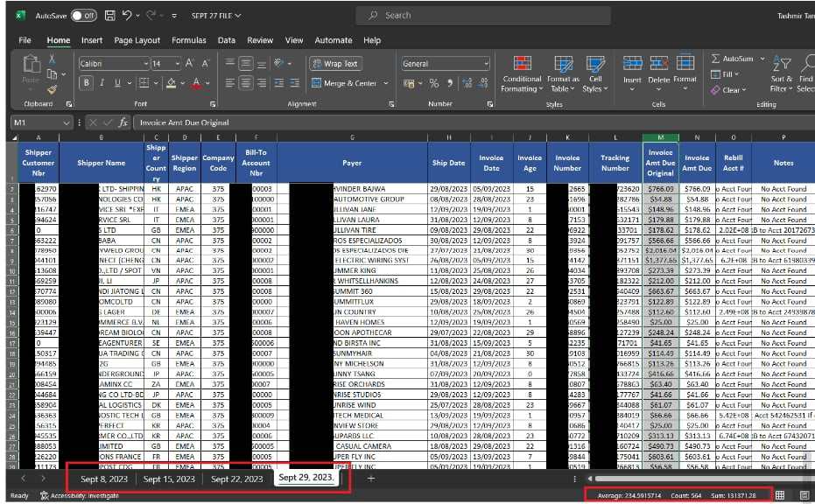Click the Conditional Formatting icon

pyautogui.click(x=522, y=64)
